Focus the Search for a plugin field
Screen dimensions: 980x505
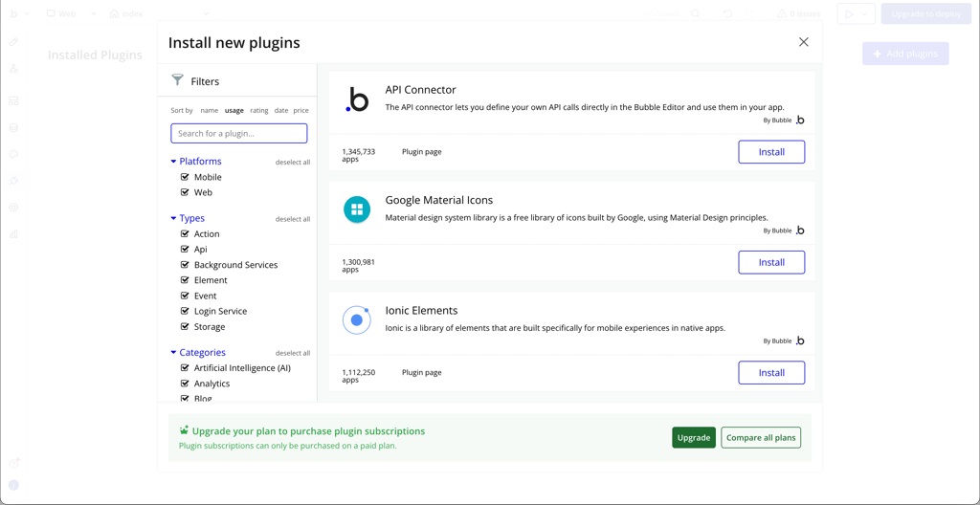[x=238, y=133]
